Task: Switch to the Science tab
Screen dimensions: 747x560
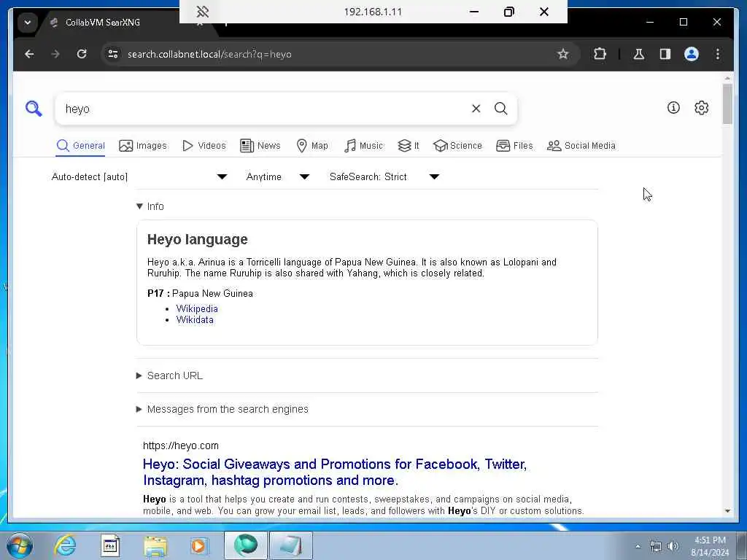Action: pyautogui.click(x=458, y=146)
